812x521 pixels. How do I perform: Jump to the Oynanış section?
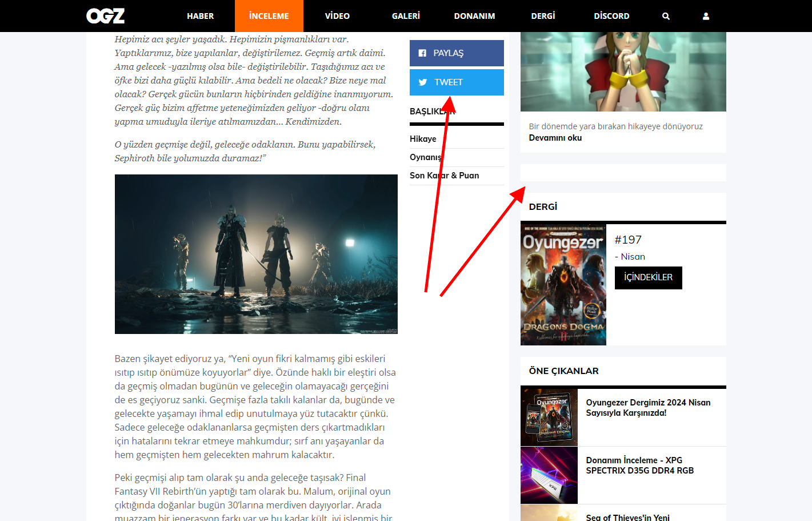(x=425, y=157)
